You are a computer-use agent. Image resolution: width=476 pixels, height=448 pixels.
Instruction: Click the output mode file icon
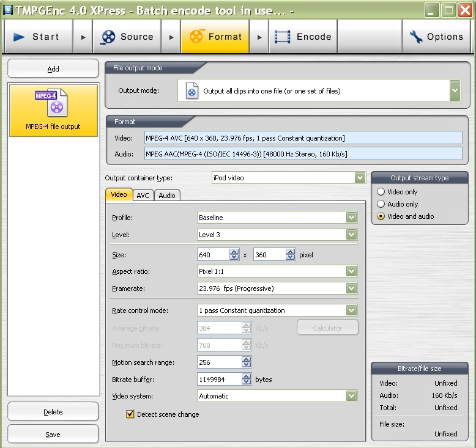click(x=192, y=90)
